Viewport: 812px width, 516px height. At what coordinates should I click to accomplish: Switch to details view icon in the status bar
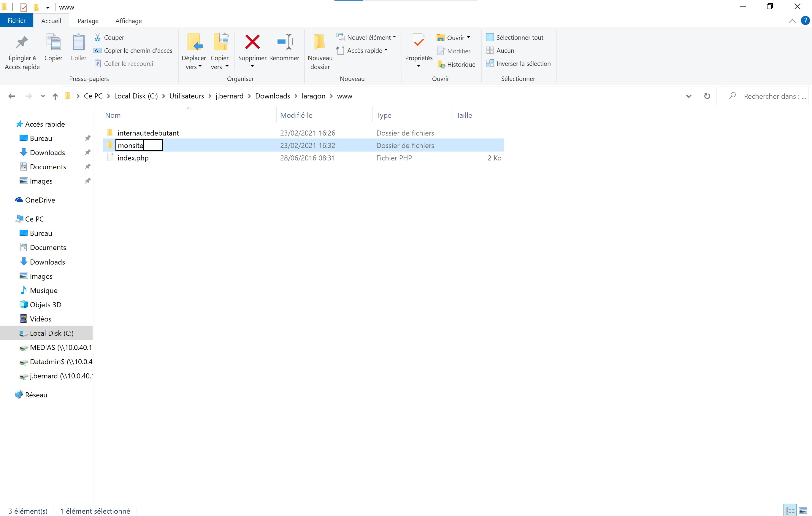tap(790, 511)
